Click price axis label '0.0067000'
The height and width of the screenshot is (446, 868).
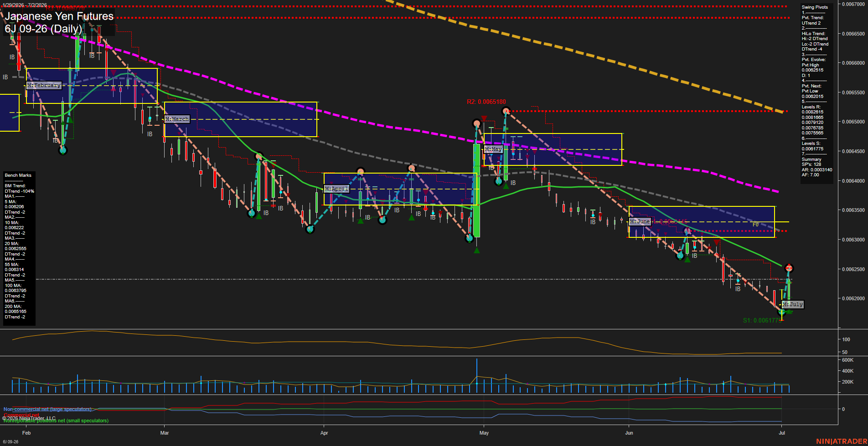[x=853, y=4]
